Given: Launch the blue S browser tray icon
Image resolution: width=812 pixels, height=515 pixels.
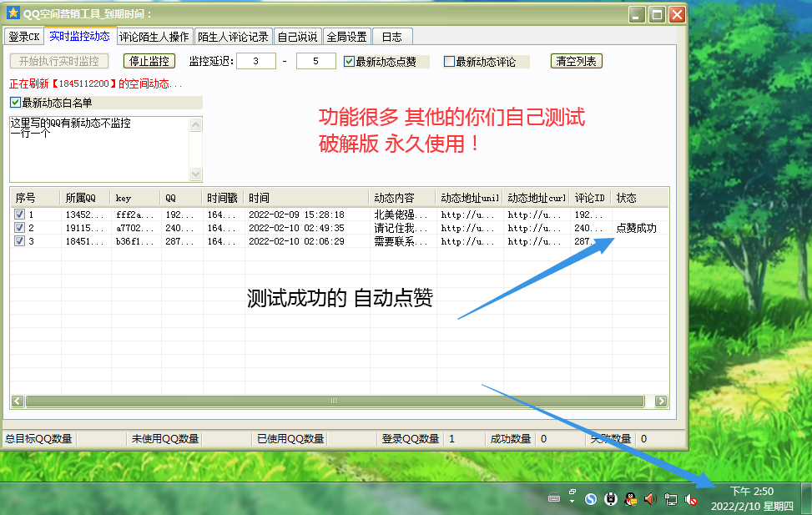Looking at the screenshot, I should click(x=592, y=498).
